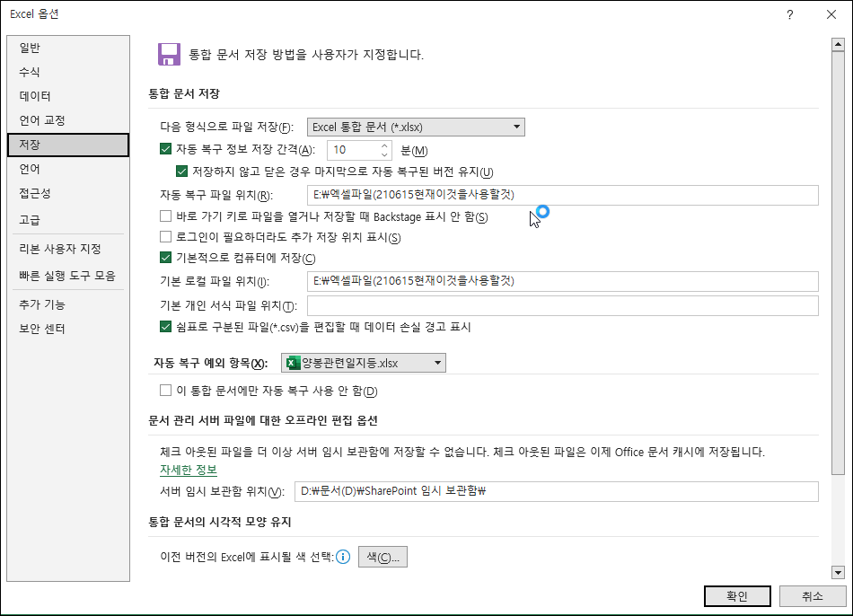Viewport: 853px width, 616px height.
Task: Increase auto-recover interval with up arrow
Action: 384,145
